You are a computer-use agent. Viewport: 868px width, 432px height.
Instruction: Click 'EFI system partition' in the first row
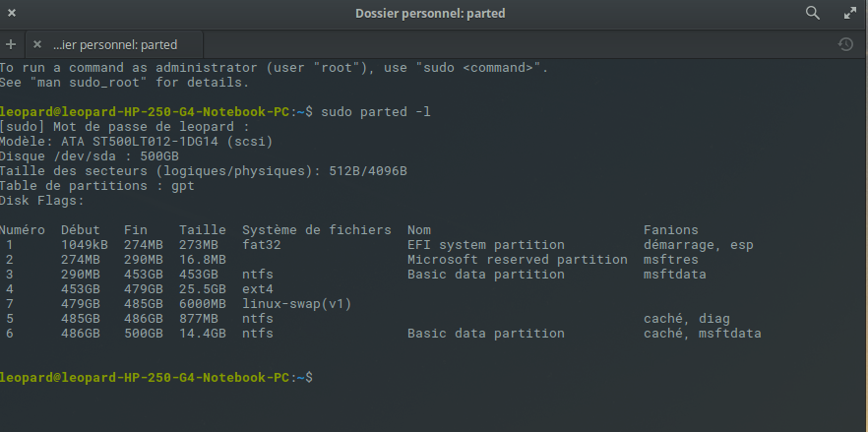pos(486,245)
